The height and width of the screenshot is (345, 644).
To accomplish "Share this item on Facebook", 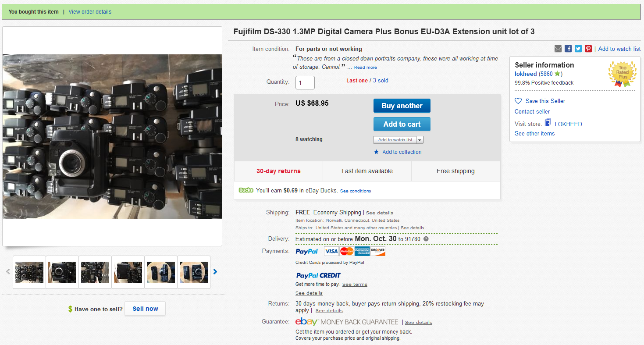I will pos(568,49).
